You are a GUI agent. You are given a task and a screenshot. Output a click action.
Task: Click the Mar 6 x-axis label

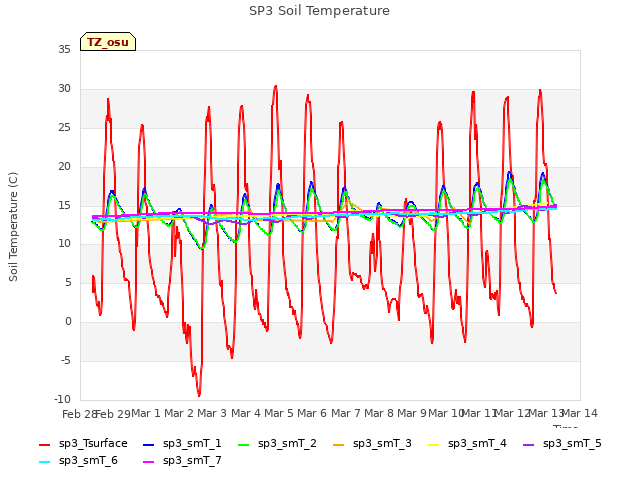coord(312,413)
